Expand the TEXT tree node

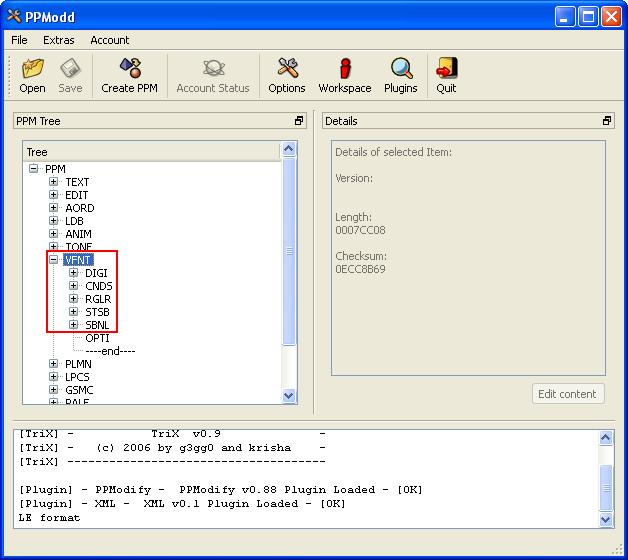pos(53,182)
